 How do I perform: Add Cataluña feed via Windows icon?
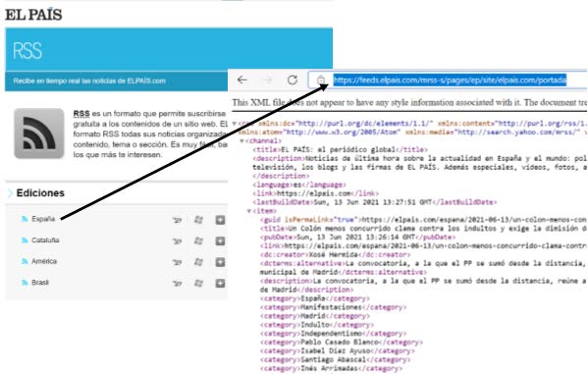(x=198, y=241)
